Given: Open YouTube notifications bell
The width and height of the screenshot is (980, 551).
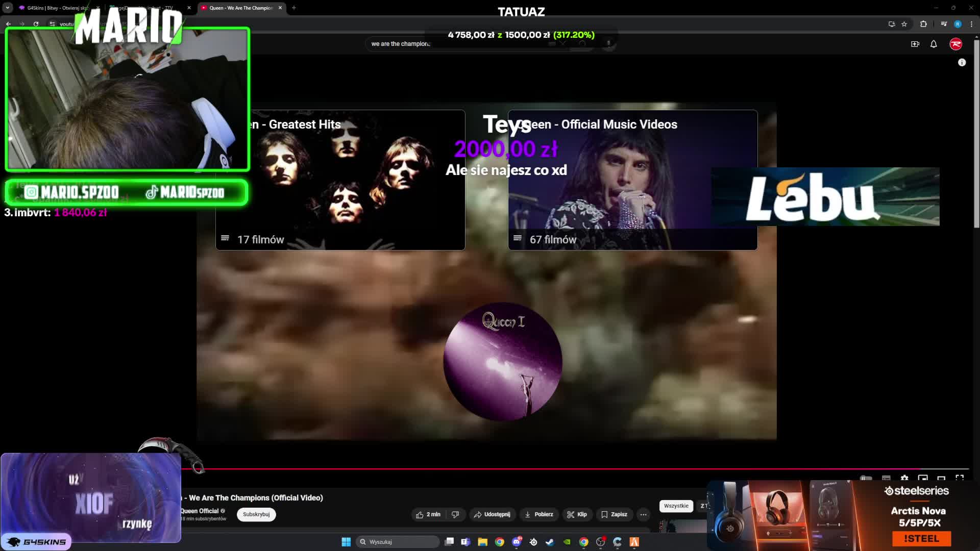Looking at the screenshot, I should click(x=934, y=44).
